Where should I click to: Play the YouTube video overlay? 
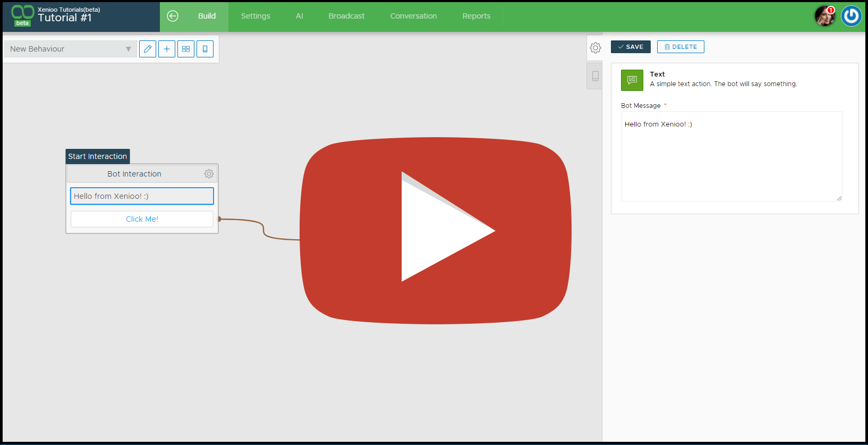[436, 231]
